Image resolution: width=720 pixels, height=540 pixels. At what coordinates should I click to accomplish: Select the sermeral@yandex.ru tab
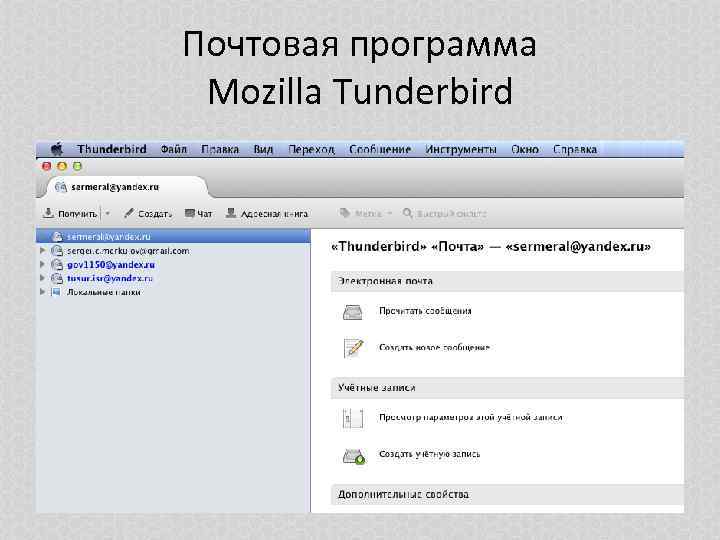[x=128, y=187]
